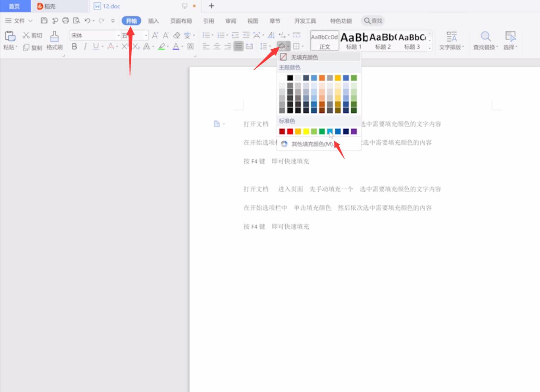Image resolution: width=540 pixels, height=392 pixels.
Task: Switch to the 引用 (References) tab
Action: click(x=208, y=21)
